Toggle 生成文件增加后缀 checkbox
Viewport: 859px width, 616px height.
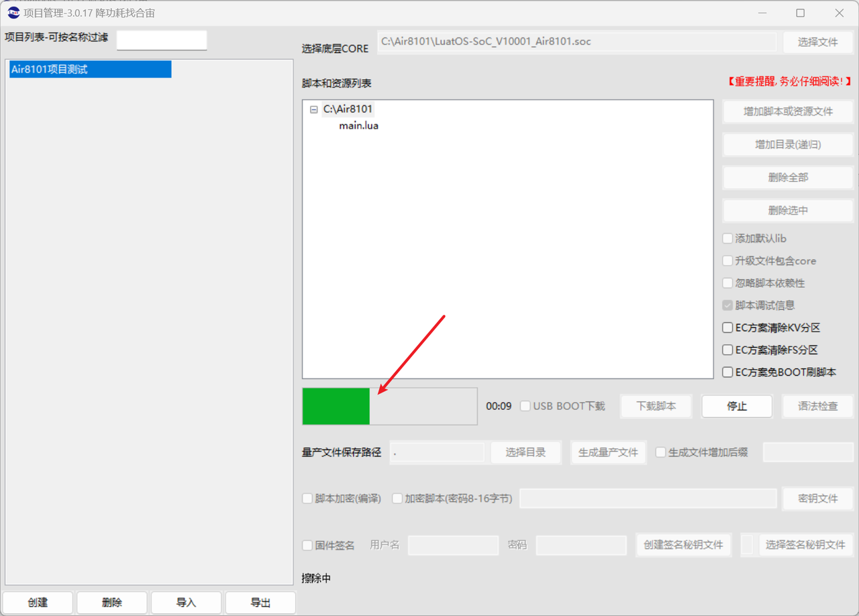(661, 452)
